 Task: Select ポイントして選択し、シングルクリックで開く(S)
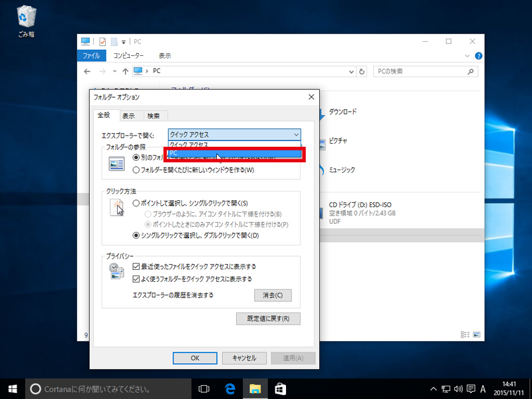(x=190, y=203)
